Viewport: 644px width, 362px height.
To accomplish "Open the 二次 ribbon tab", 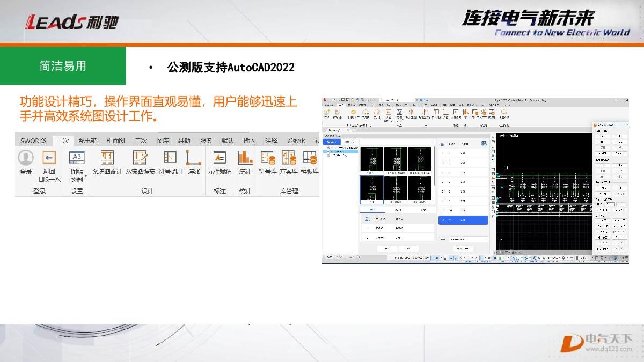I will [141, 141].
